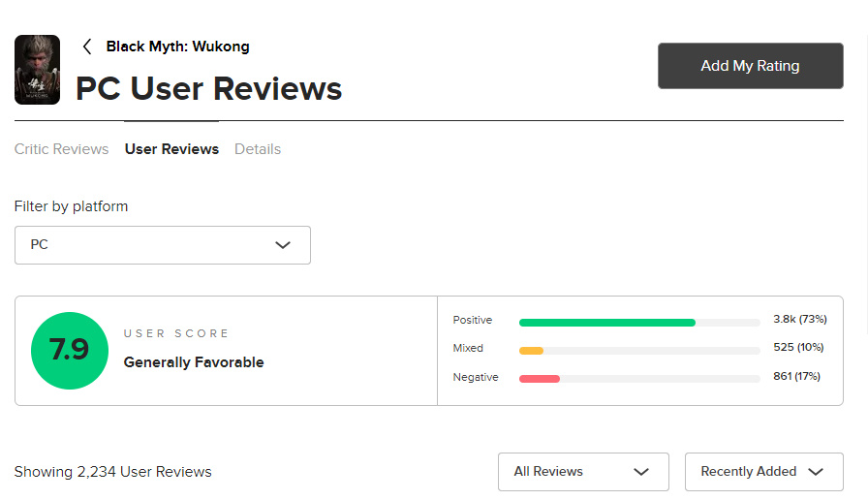Click the 525 (10%) mixed count
868x500 pixels.
point(798,347)
